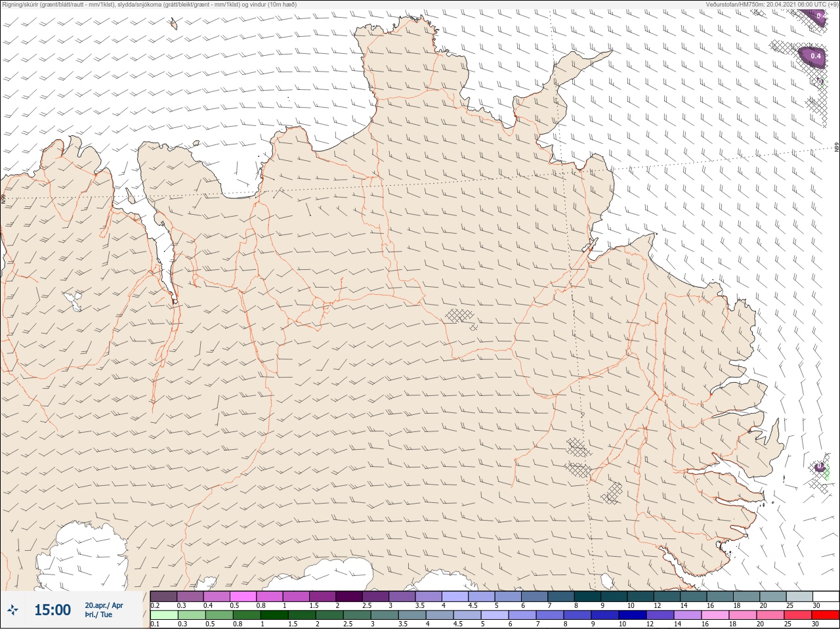The image size is (840, 629).
Task: Select the darkest purple swatch labeled 2
Action: [x=348, y=596]
